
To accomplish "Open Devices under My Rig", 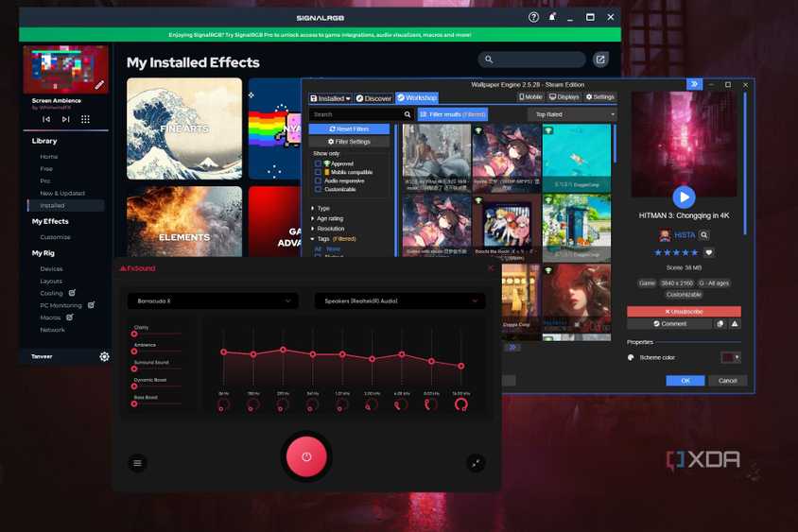I will tap(51, 268).
